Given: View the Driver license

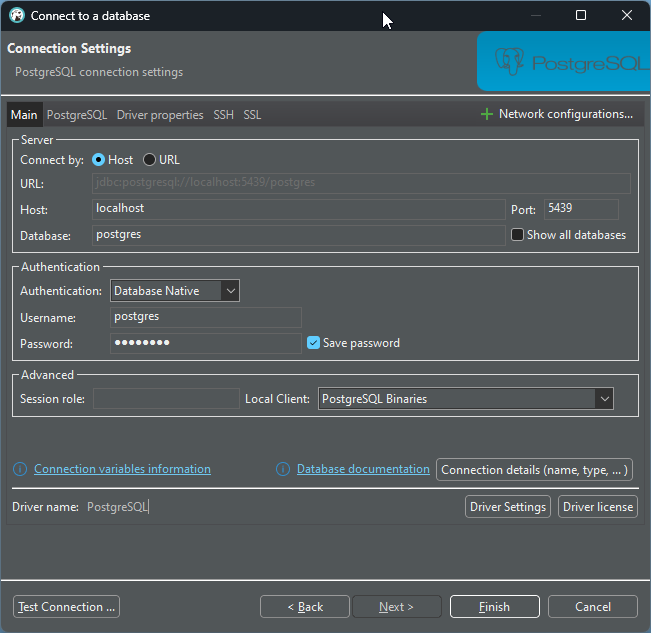Looking at the screenshot, I should click(x=598, y=507).
